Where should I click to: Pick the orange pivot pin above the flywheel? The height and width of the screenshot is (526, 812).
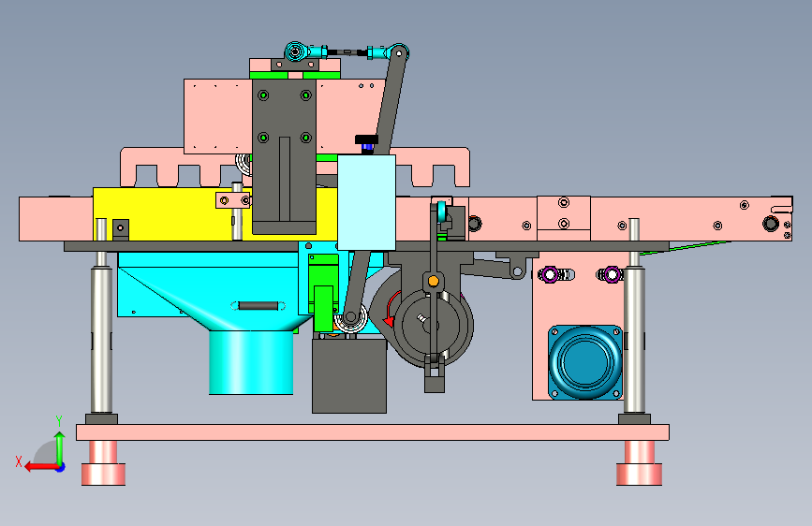pyautogui.click(x=434, y=281)
